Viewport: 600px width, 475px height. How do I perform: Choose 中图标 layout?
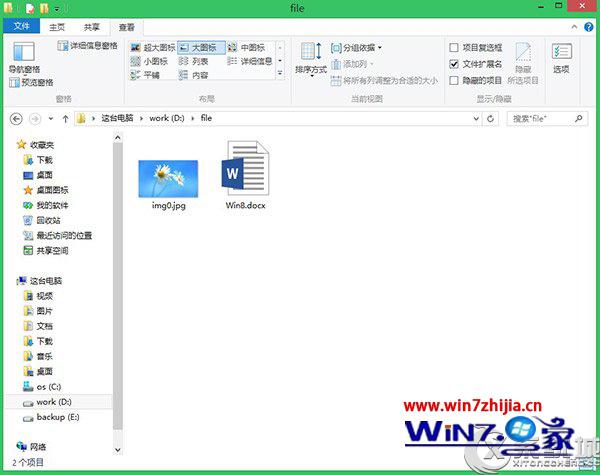tap(248, 48)
